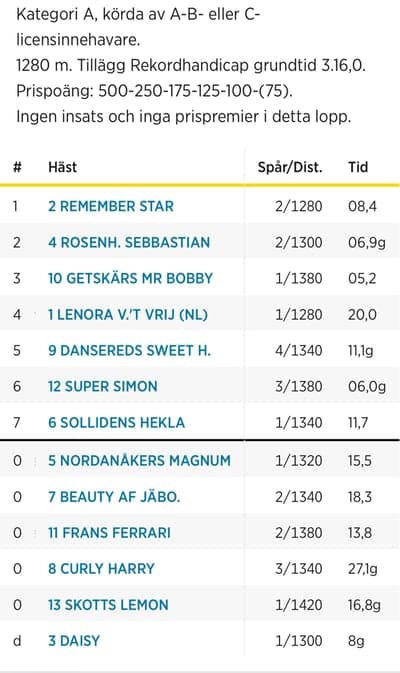The width and height of the screenshot is (400, 673).
Task: Open 12 SUPER SIMON horse page
Action: point(103,386)
